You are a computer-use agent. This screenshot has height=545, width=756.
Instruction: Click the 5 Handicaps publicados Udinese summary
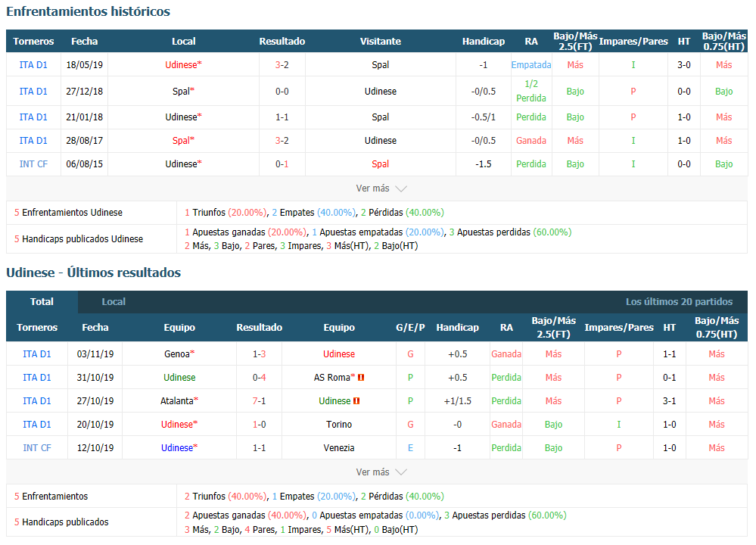pyautogui.click(x=79, y=239)
